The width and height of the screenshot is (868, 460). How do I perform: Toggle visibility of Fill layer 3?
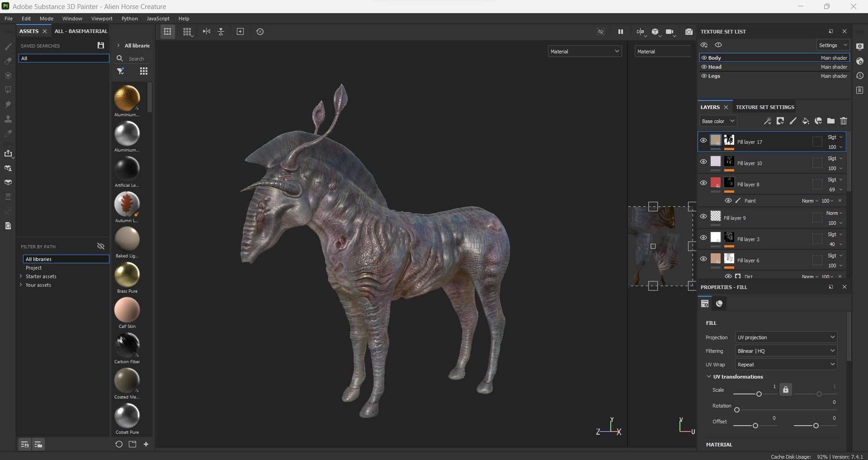703,238
